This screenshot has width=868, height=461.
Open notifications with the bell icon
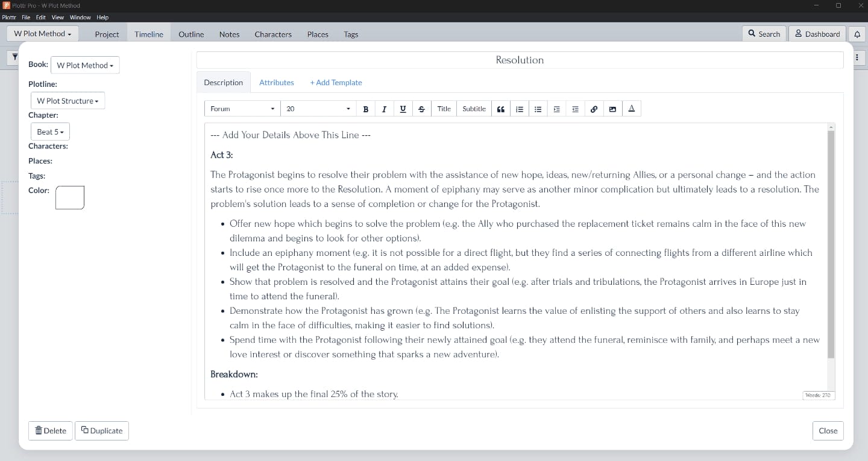857,34
